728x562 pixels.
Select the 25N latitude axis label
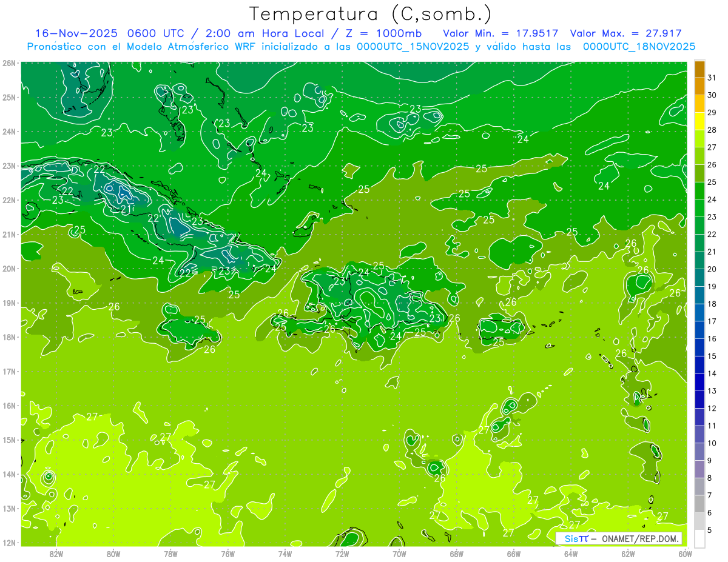[9, 98]
